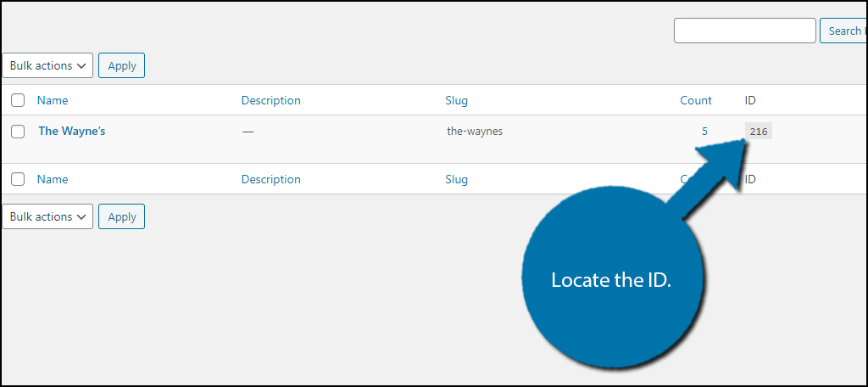The width and height of the screenshot is (868, 387).
Task: Sort by Description column in header
Action: (270, 100)
